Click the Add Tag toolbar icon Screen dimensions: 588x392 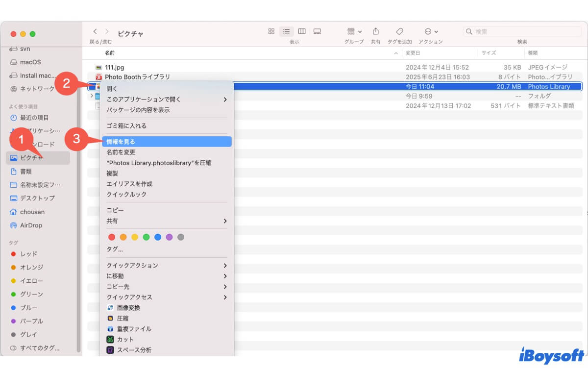(399, 31)
